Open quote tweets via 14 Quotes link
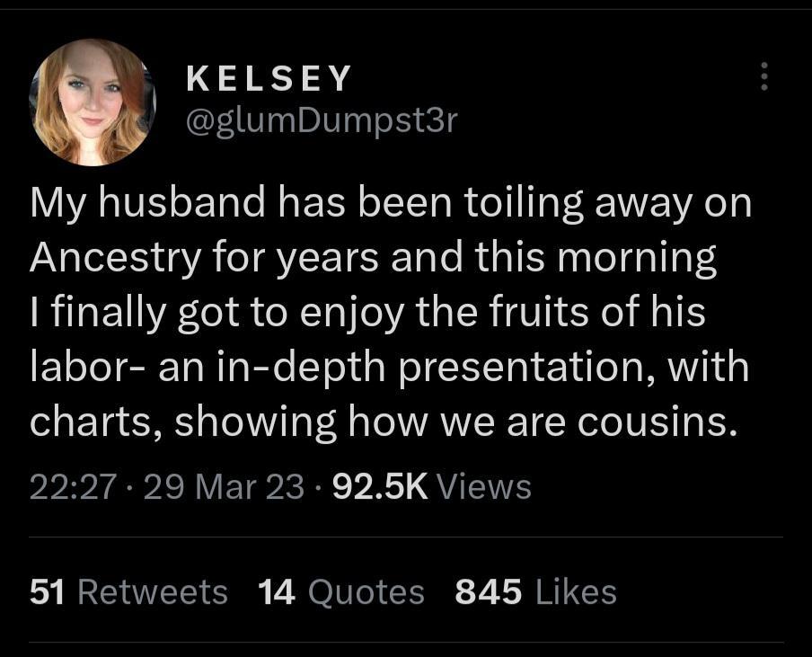The width and height of the screenshot is (812, 657). (x=340, y=590)
